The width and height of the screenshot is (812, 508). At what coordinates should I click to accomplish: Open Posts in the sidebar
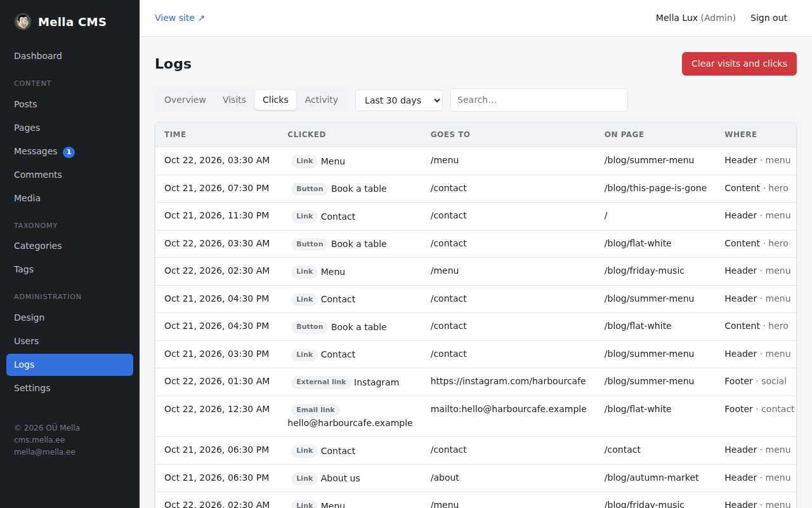[70, 104]
